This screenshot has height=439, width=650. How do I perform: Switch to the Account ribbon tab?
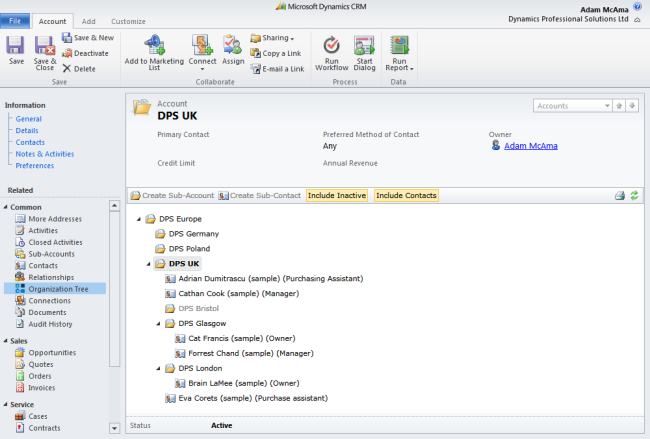52,21
